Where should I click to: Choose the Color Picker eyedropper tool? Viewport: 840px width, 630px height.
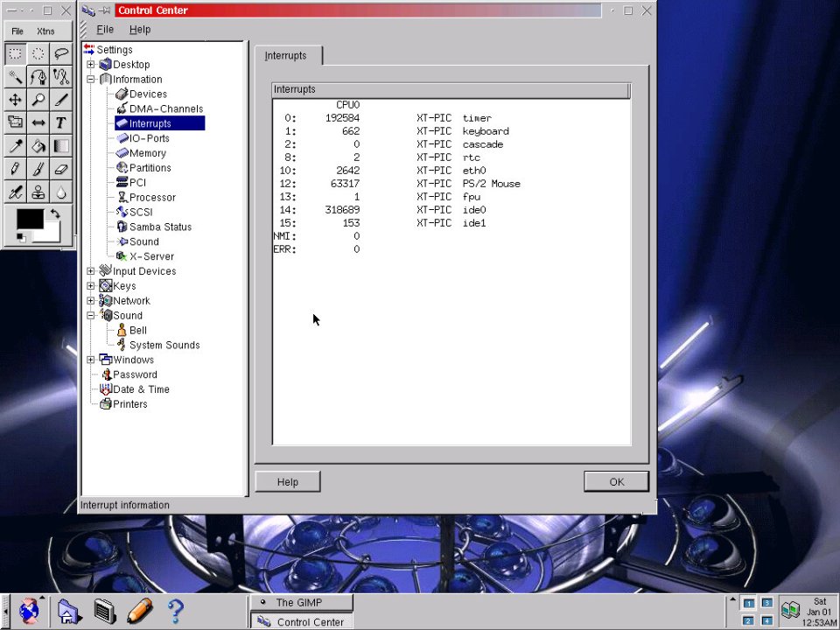click(x=15, y=146)
